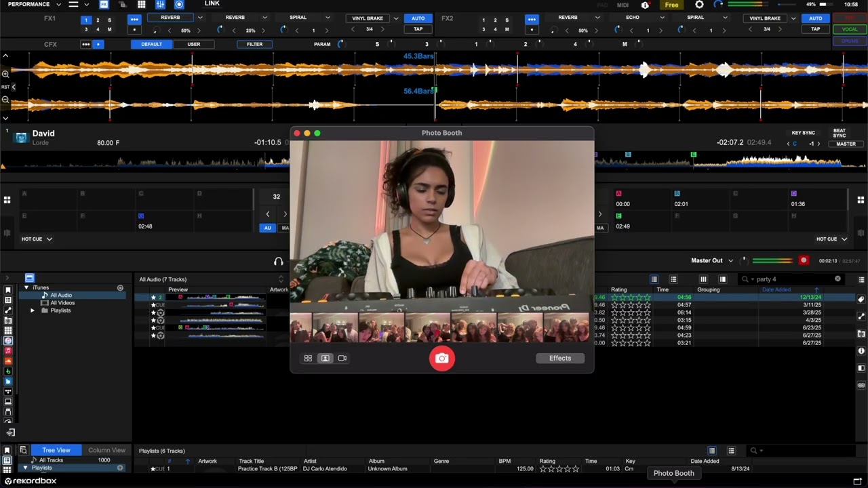This screenshot has width=868, height=488.
Task: Click the iTunes refresh icon in tree
Action: pos(120,287)
